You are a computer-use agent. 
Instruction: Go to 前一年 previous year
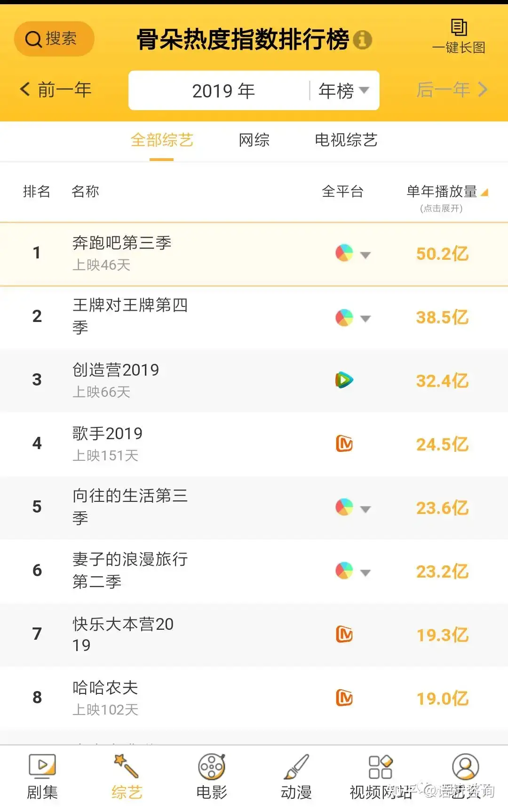(x=56, y=89)
